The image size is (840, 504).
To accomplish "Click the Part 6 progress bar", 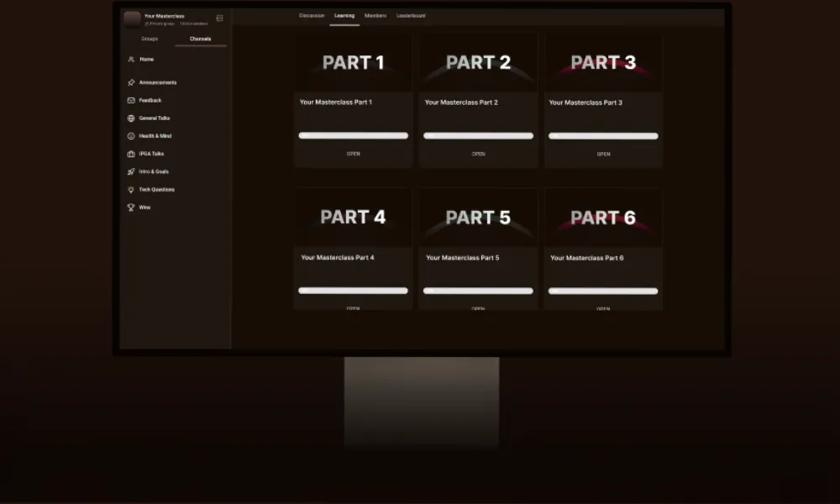I will tap(603, 291).
